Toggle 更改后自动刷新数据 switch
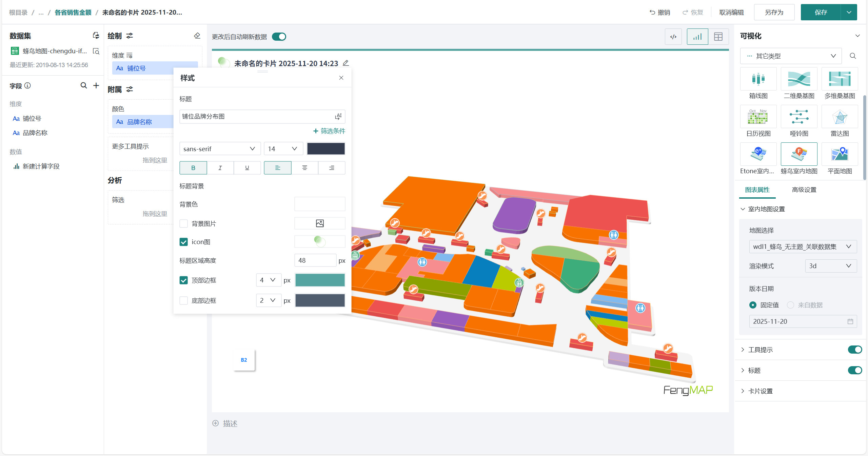Image resolution: width=868 pixels, height=456 pixels. (279, 37)
